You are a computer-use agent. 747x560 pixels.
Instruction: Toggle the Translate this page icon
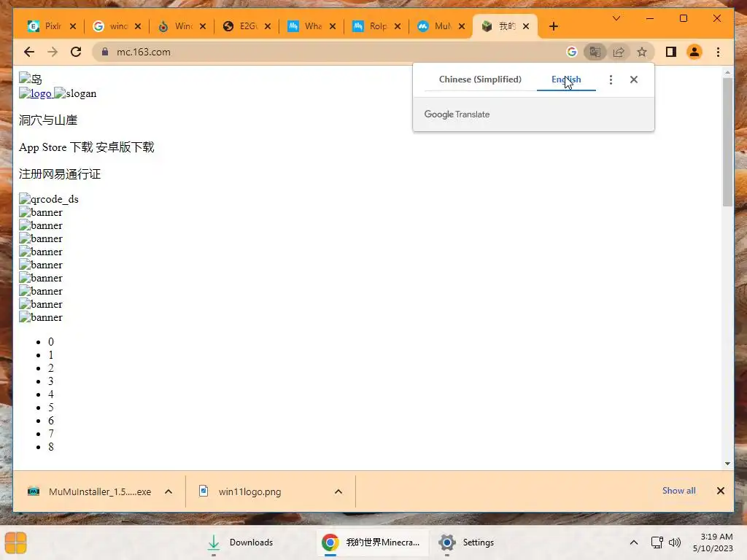pyautogui.click(x=595, y=52)
